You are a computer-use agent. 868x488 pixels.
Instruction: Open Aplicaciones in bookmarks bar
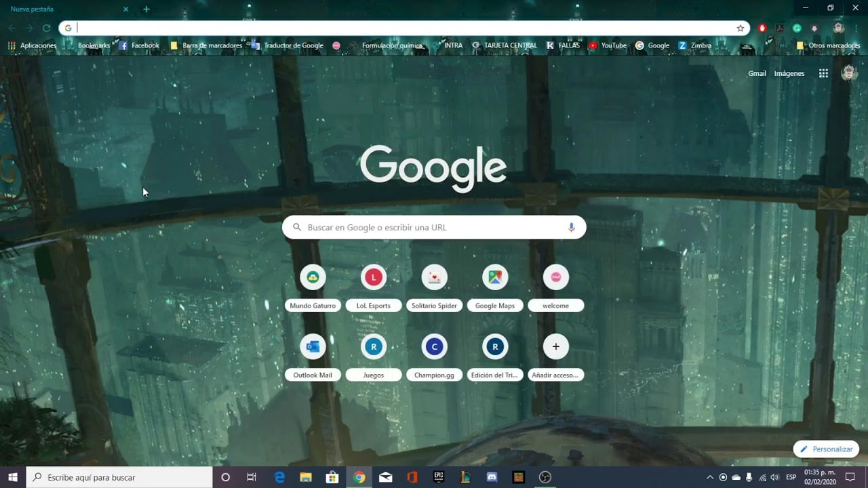coord(32,45)
